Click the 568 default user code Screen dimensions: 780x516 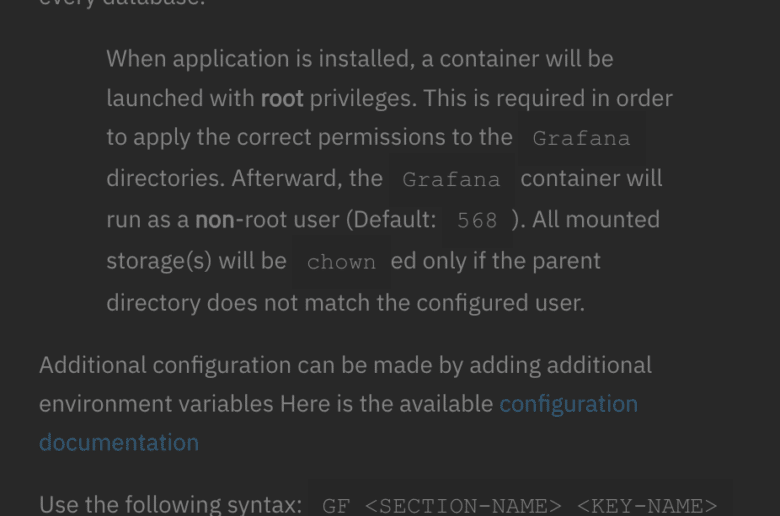[x=477, y=220]
